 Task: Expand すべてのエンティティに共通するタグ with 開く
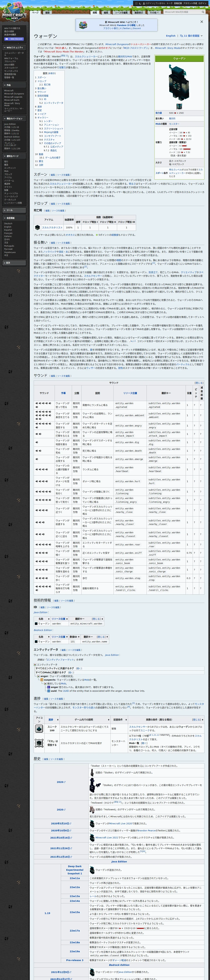coord(79,668)
